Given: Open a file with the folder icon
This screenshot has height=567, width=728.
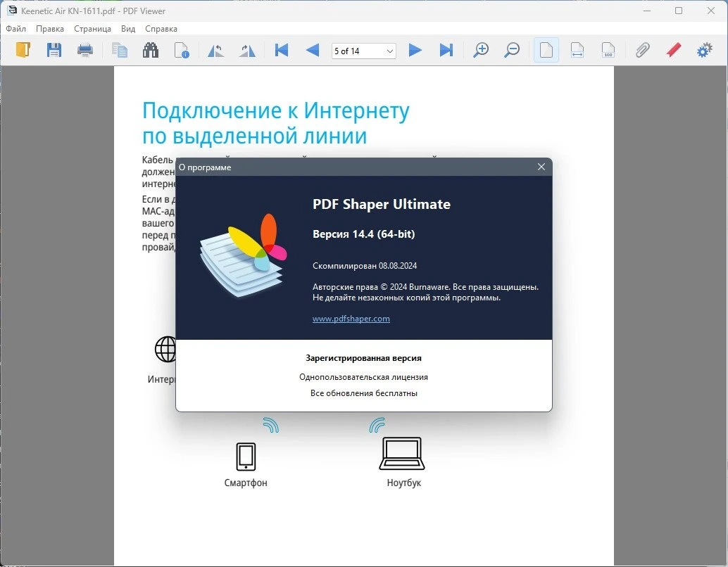Looking at the screenshot, I should point(23,50).
